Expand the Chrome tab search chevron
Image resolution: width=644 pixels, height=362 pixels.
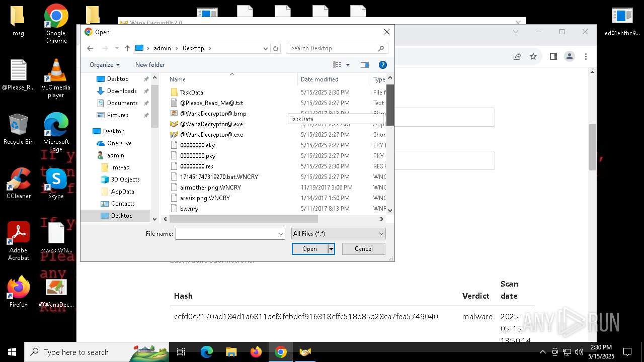(516, 32)
